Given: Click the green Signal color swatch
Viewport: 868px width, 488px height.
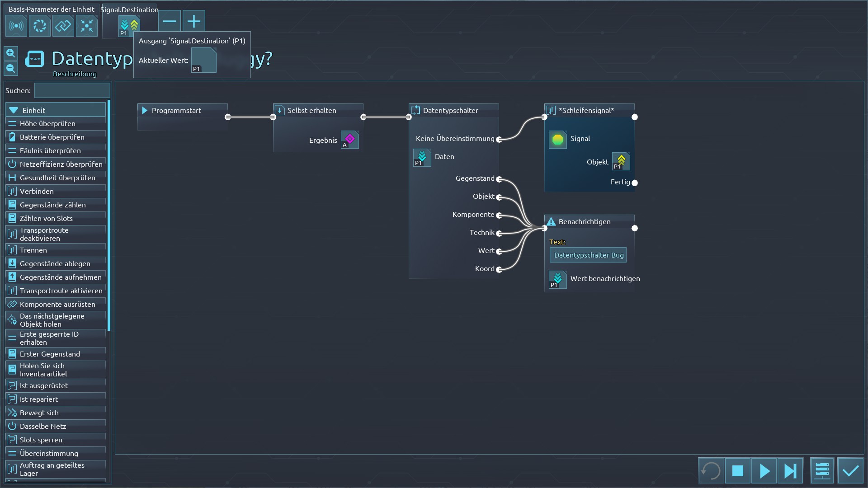Looking at the screenshot, I should tap(558, 139).
